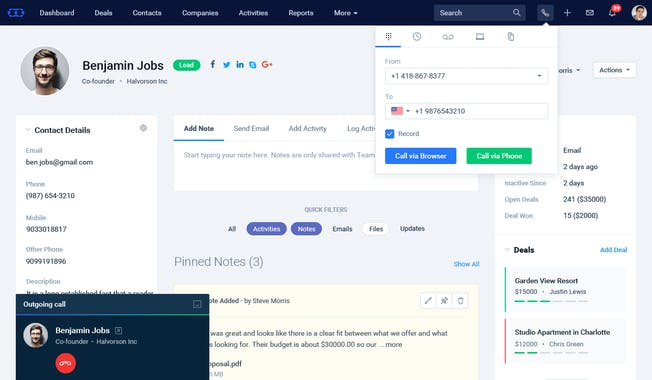Open Benjamin's LinkedIn profile icon

[x=240, y=64]
